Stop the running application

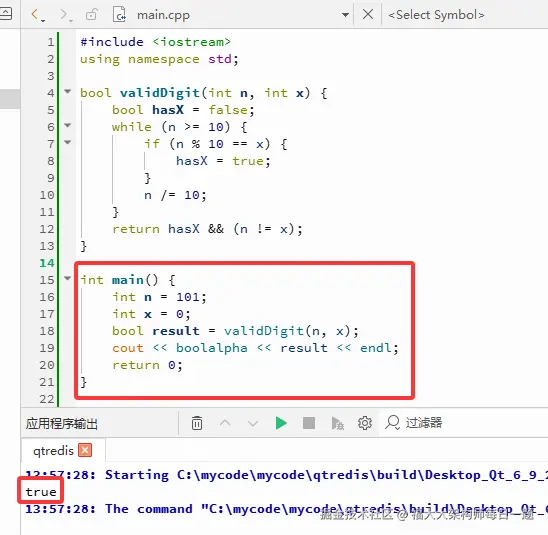click(309, 423)
